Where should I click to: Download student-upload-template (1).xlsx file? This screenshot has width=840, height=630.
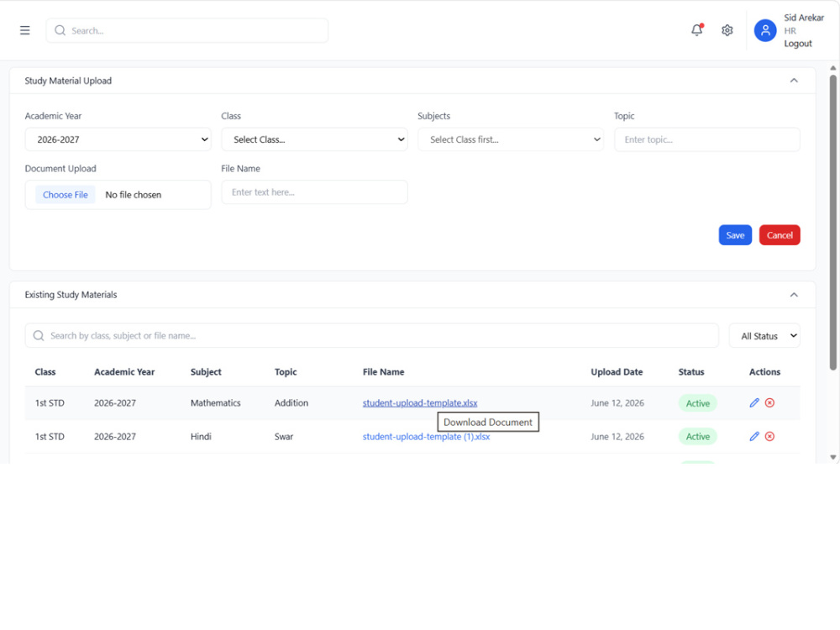point(426,437)
